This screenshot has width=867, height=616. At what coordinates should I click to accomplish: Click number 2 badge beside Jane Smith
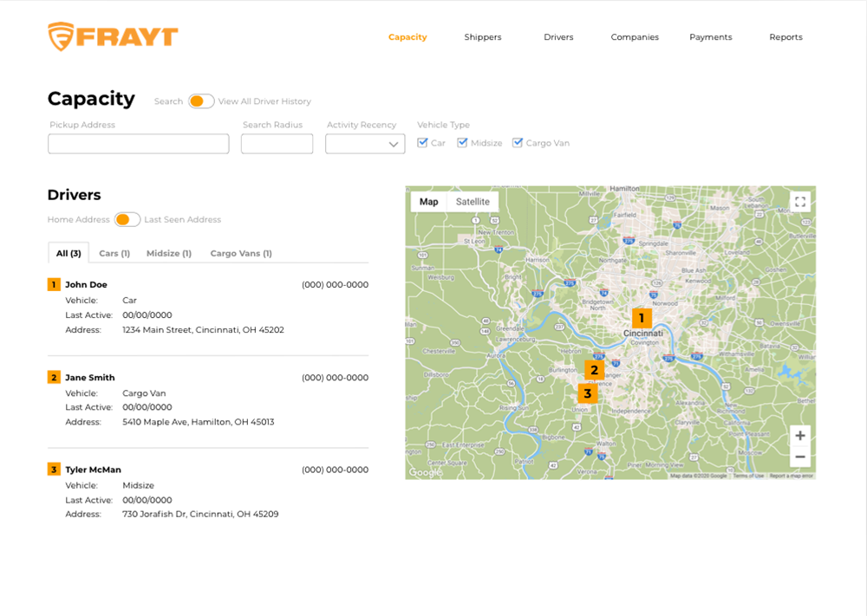click(x=54, y=378)
